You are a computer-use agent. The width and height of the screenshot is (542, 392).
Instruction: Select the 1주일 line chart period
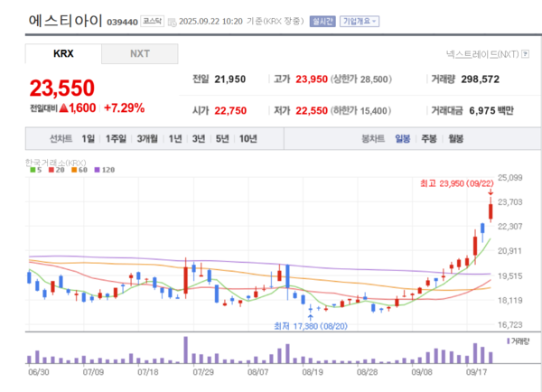pos(116,138)
